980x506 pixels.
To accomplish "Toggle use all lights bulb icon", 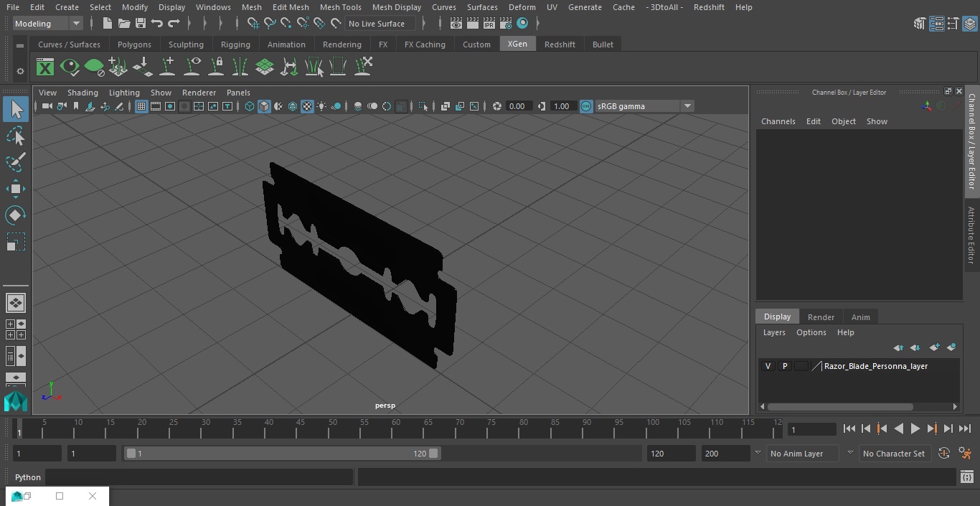I will click(321, 106).
